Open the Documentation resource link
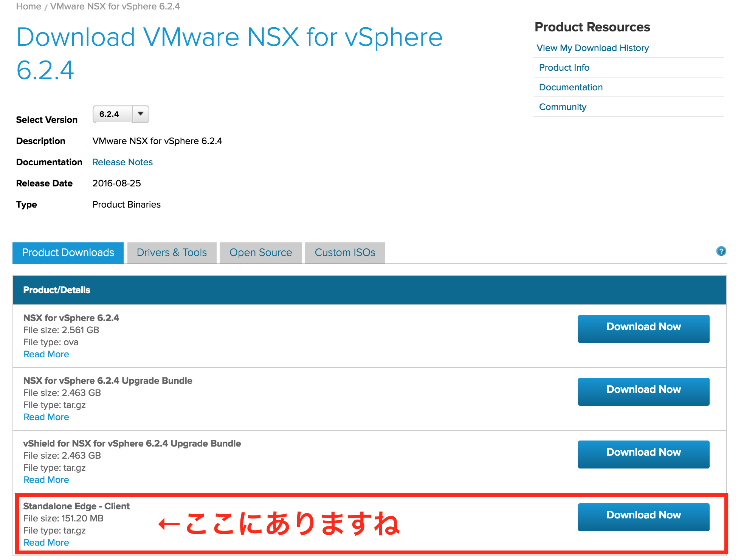Image resolution: width=741 pixels, height=560 pixels. [x=570, y=87]
